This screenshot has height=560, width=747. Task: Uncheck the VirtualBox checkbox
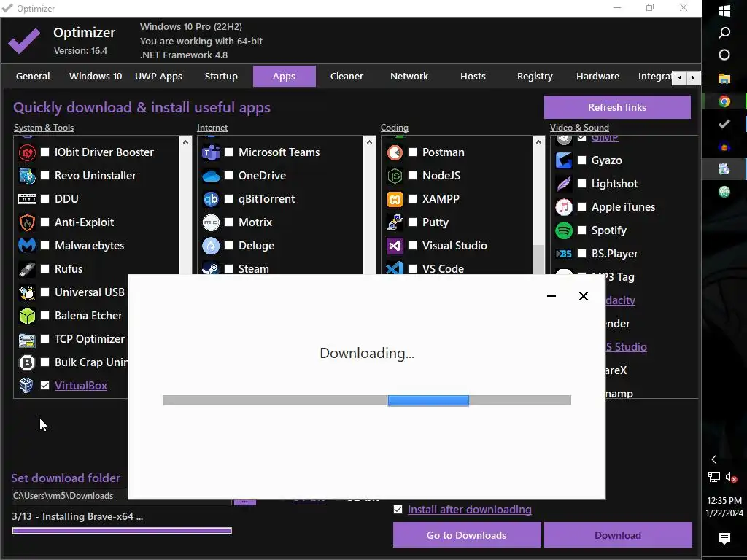45,385
